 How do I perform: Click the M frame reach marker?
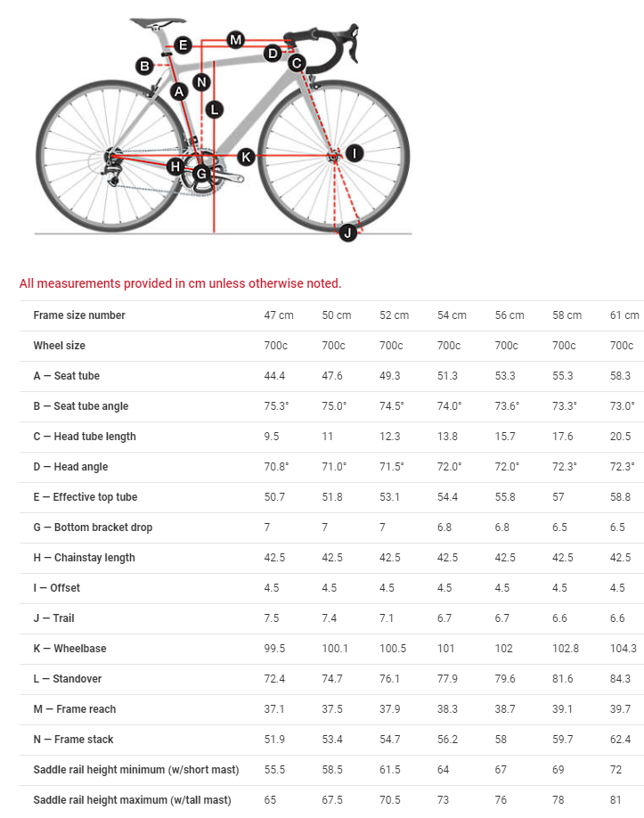235,39
